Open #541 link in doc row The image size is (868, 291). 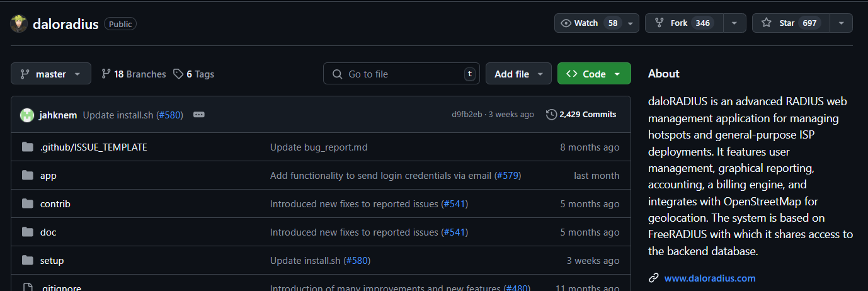[x=454, y=232]
